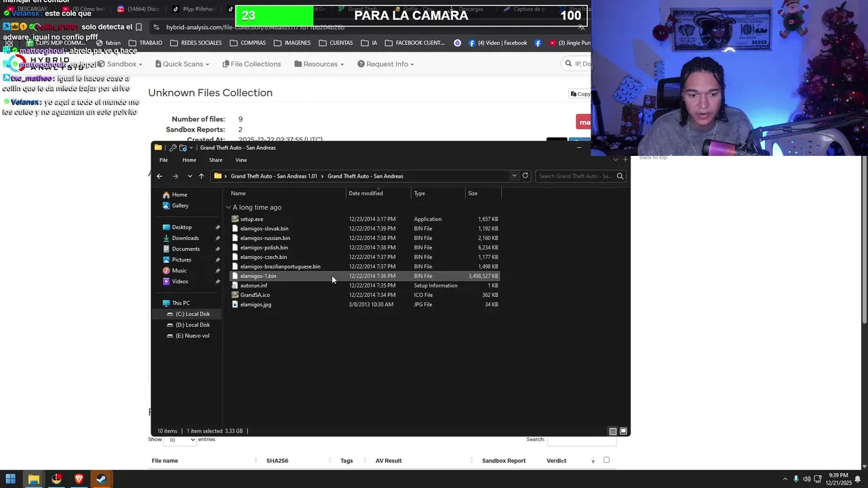
Task: Select elamigos-brazilianportuguese.bin file
Action: point(365,266)
